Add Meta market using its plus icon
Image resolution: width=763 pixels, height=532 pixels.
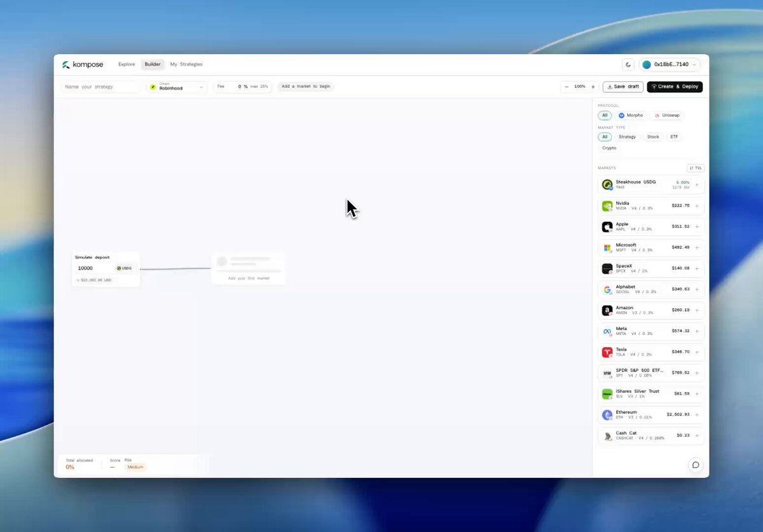(x=697, y=331)
